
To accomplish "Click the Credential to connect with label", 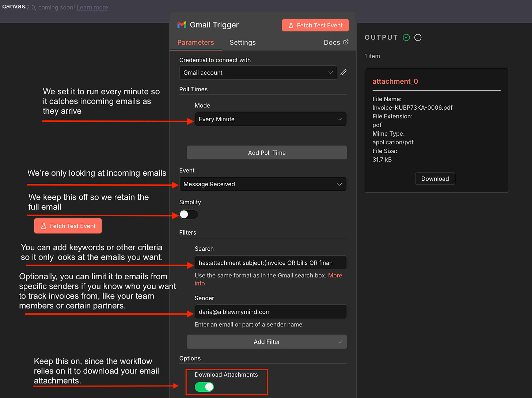I will pyautogui.click(x=215, y=60).
